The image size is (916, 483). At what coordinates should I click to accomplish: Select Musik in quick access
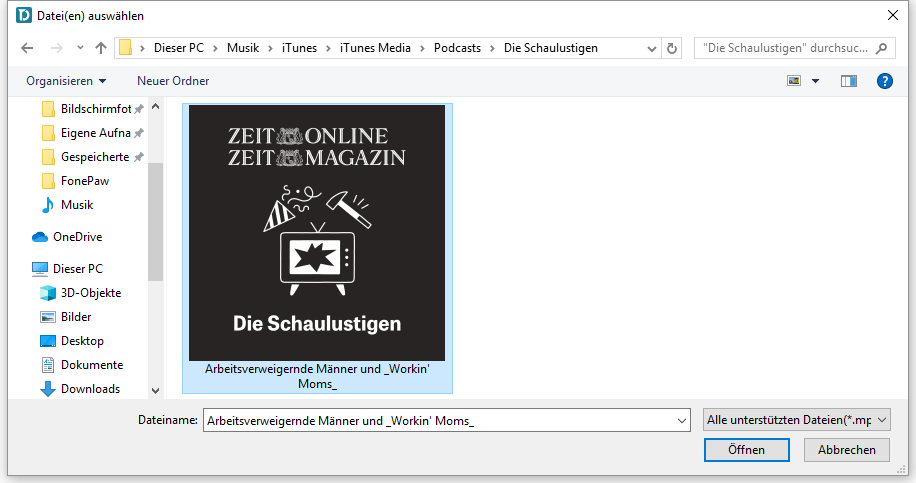click(68, 204)
